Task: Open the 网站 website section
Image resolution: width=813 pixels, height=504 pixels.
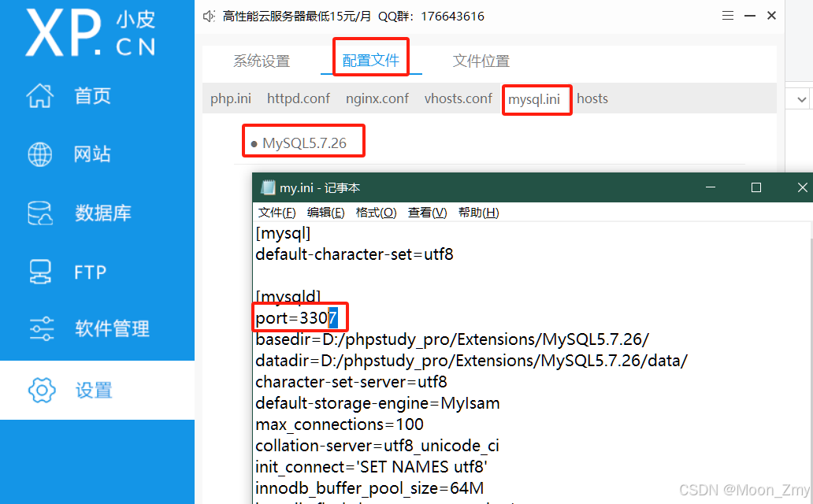Action: coord(69,154)
